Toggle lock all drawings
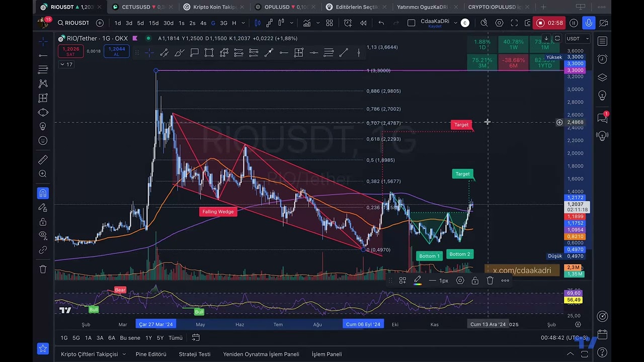Screen dimensions: 644x362 (x=43, y=222)
